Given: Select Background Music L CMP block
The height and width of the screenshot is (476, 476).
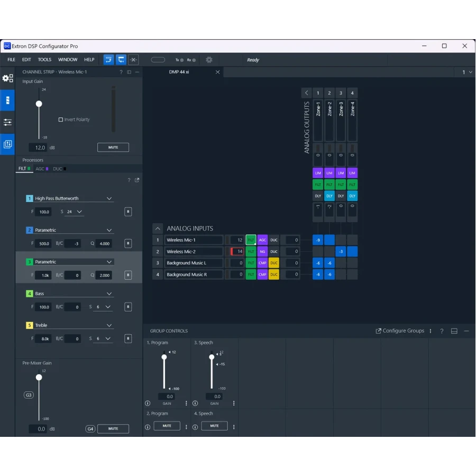Looking at the screenshot, I should coord(262,263).
